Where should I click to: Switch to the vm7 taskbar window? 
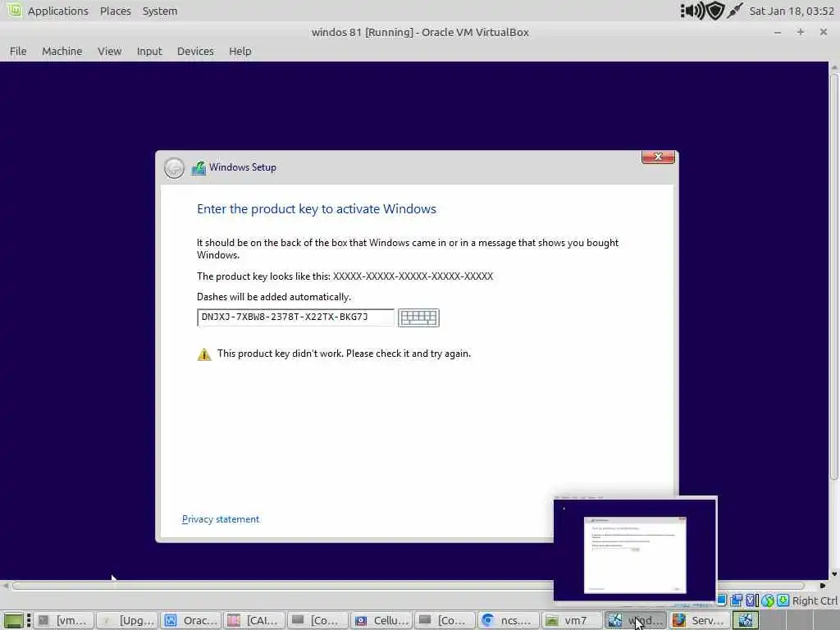coord(572,620)
